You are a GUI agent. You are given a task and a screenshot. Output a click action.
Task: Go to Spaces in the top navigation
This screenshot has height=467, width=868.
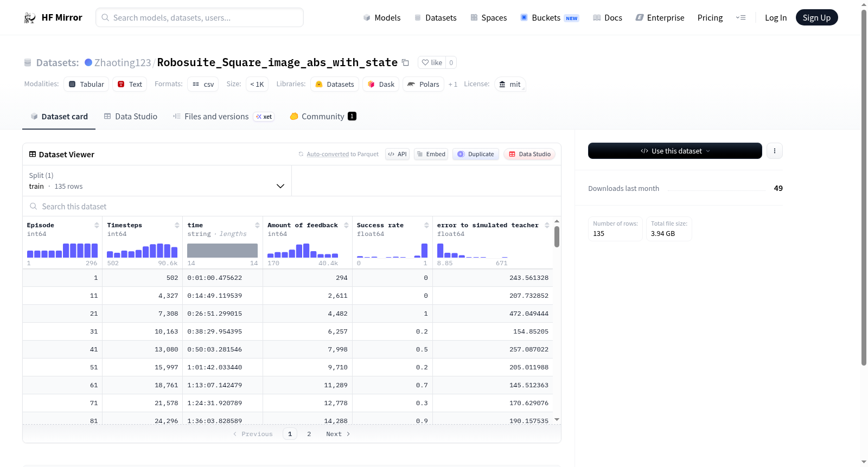[x=488, y=18]
